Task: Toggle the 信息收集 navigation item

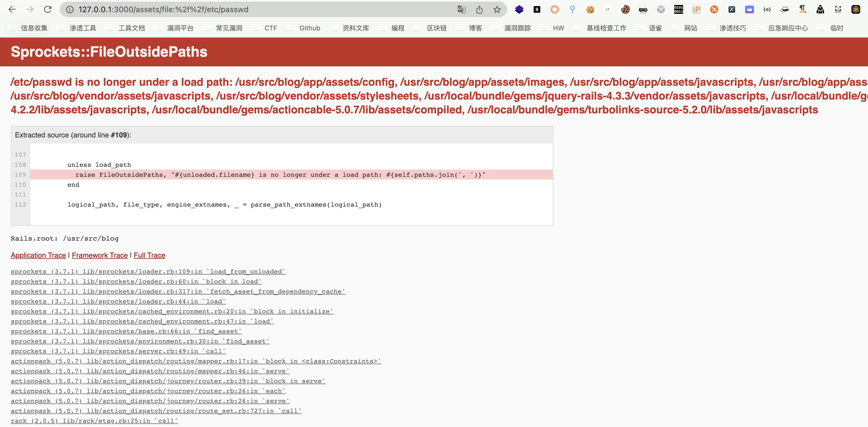Action: pos(34,28)
